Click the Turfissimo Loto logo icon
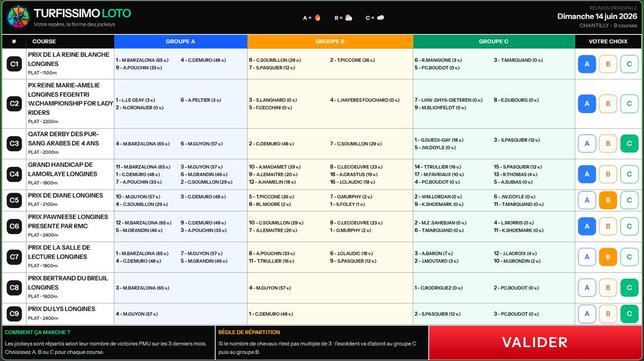644x361 pixels. pyautogui.click(x=18, y=17)
